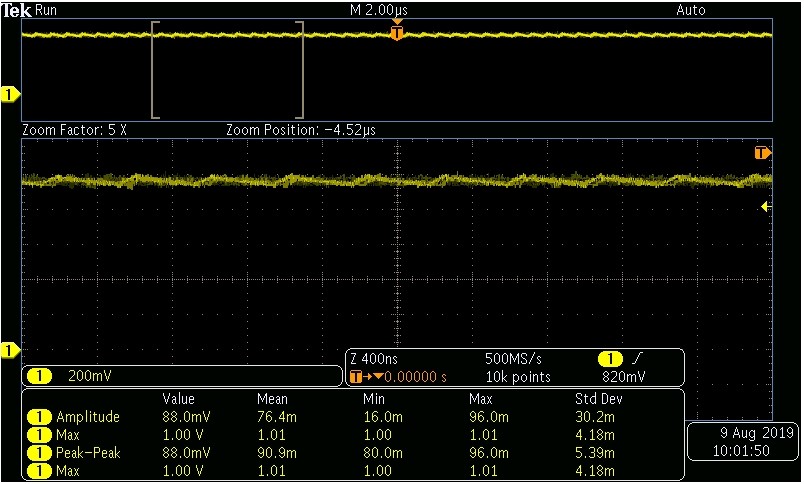This screenshot has width=804, height=484.
Task: Select the Auto trigger mode readout
Action: click(x=691, y=10)
